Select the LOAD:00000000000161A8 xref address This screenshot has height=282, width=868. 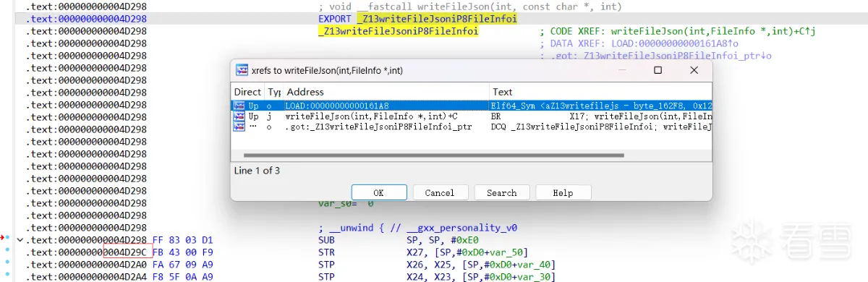coord(337,106)
